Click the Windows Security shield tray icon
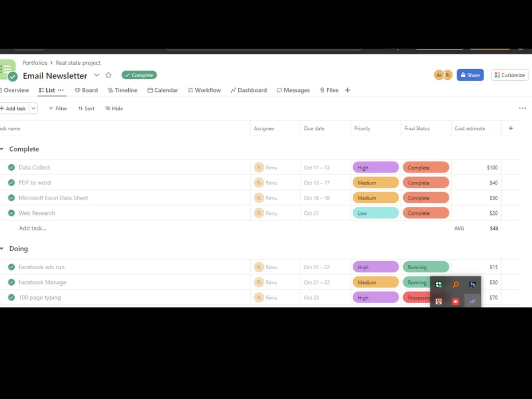This screenshot has width=532, height=399. [x=439, y=285]
